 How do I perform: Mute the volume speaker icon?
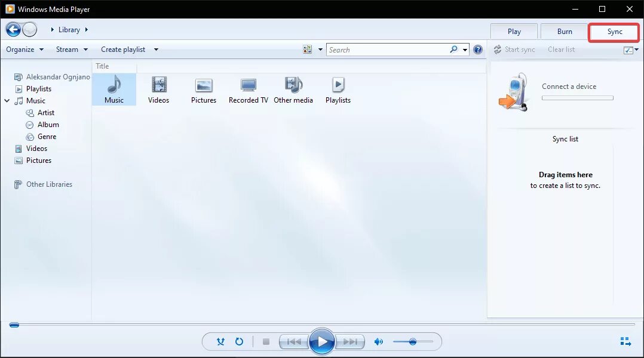tap(378, 341)
